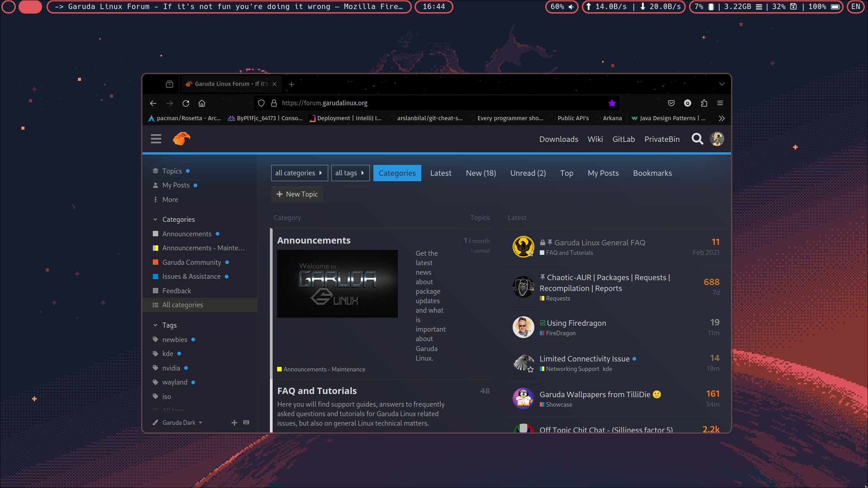Click the volume indicator in top bar

pos(562,7)
